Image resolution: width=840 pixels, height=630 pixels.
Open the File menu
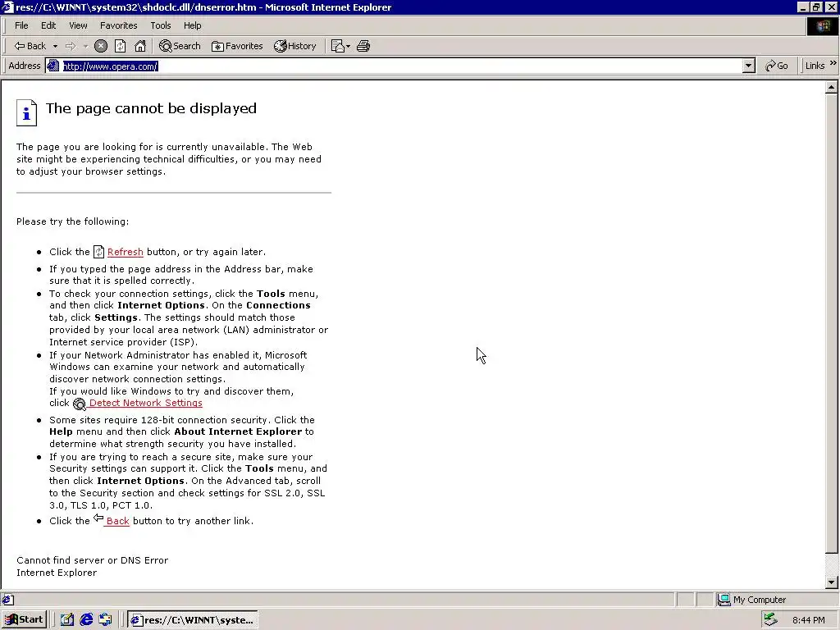(x=21, y=25)
